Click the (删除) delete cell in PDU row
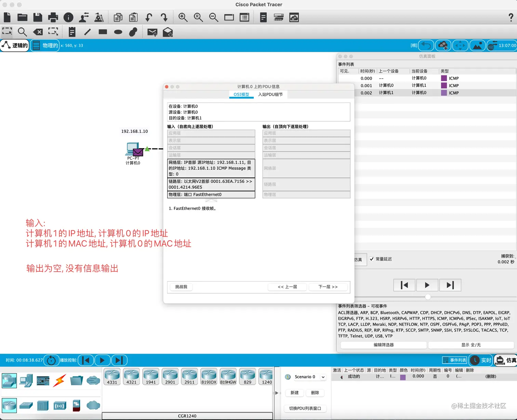The height and width of the screenshot is (420, 517). [x=491, y=376]
